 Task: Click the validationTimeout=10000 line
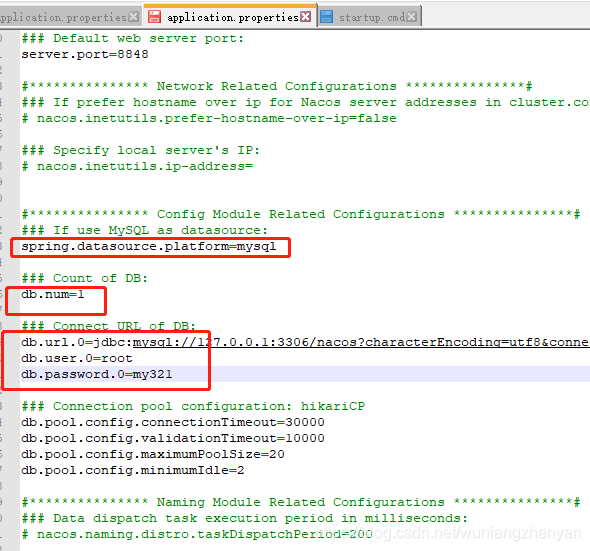pyautogui.click(x=173, y=438)
